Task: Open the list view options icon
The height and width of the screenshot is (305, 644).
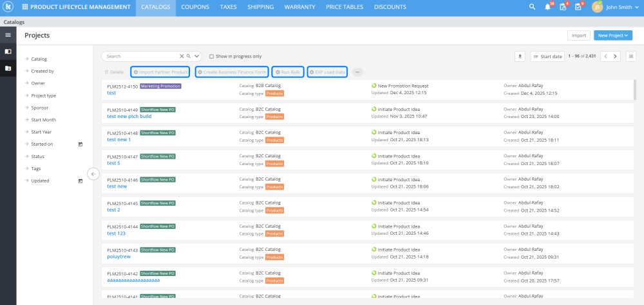Action: click(x=631, y=56)
